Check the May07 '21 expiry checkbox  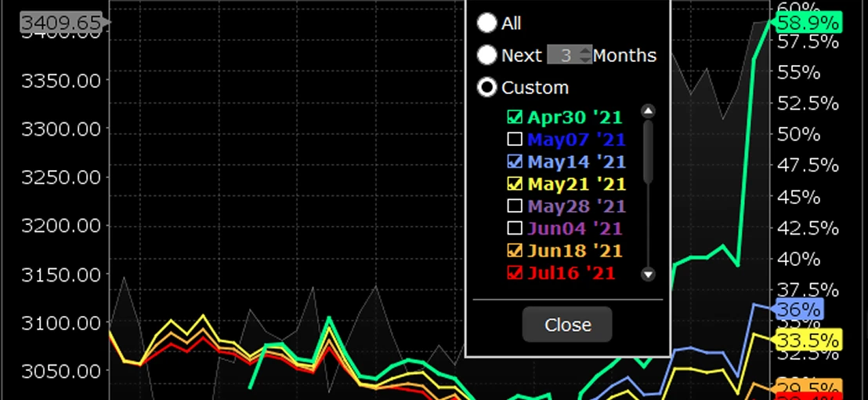point(515,139)
